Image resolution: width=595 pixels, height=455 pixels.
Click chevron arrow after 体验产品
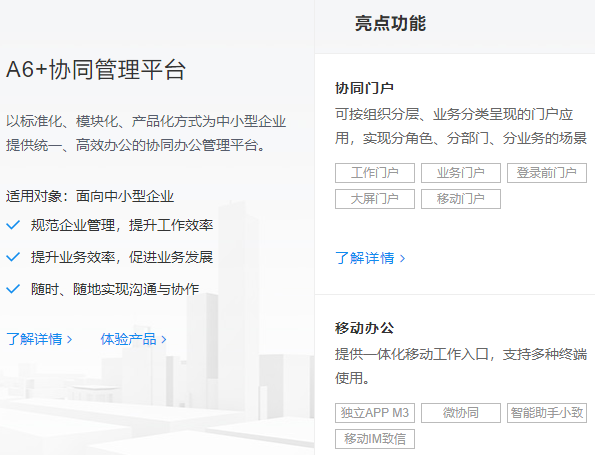pos(164,339)
